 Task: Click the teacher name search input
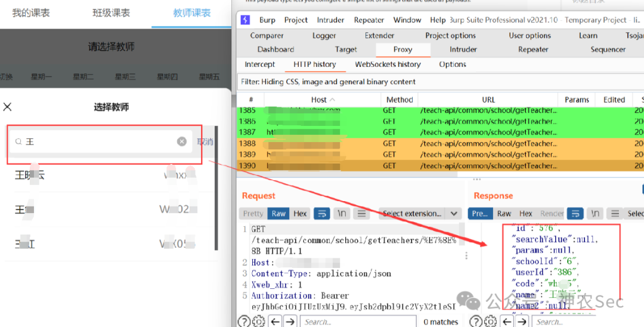[x=101, y=142]
